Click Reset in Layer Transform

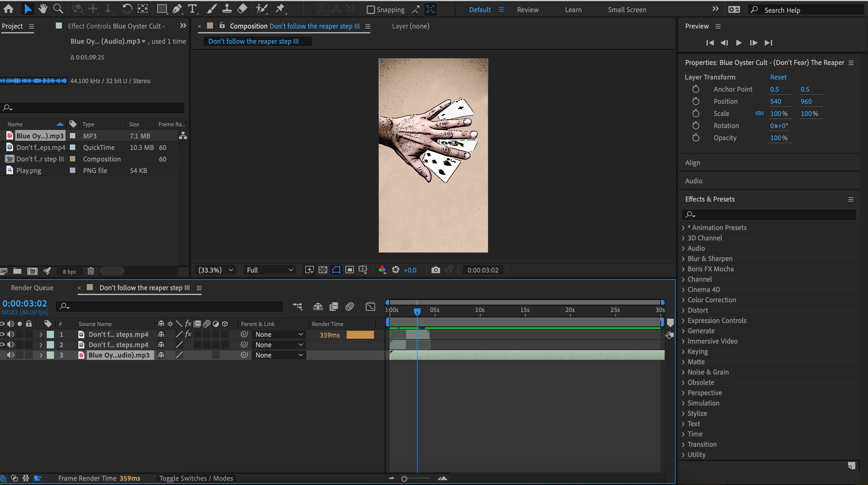coord(778,77)
